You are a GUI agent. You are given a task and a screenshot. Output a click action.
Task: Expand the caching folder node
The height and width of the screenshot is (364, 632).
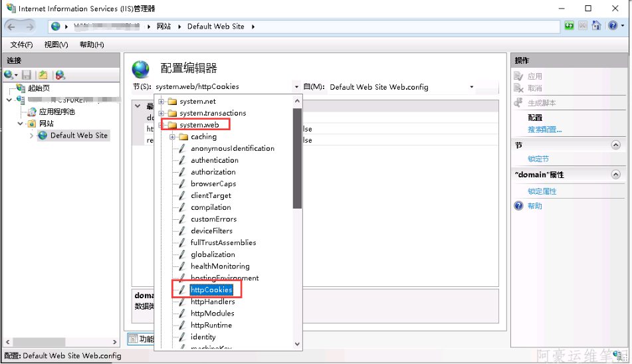pos(172,137)
